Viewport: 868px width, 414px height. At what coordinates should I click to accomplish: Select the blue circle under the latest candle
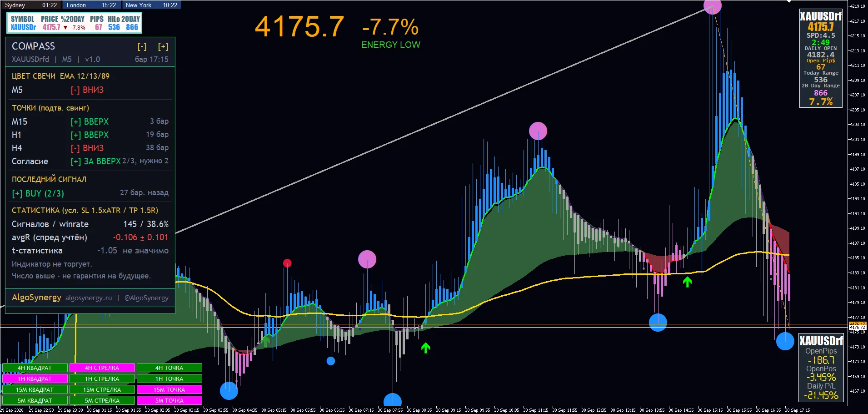[x=785, y=341]
